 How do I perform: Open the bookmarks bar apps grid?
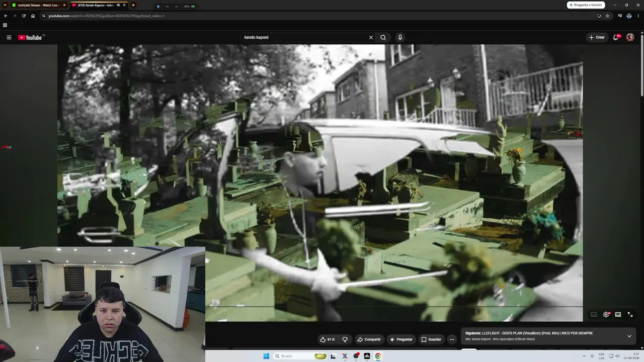pyautogui.click(x=5, y=25)
